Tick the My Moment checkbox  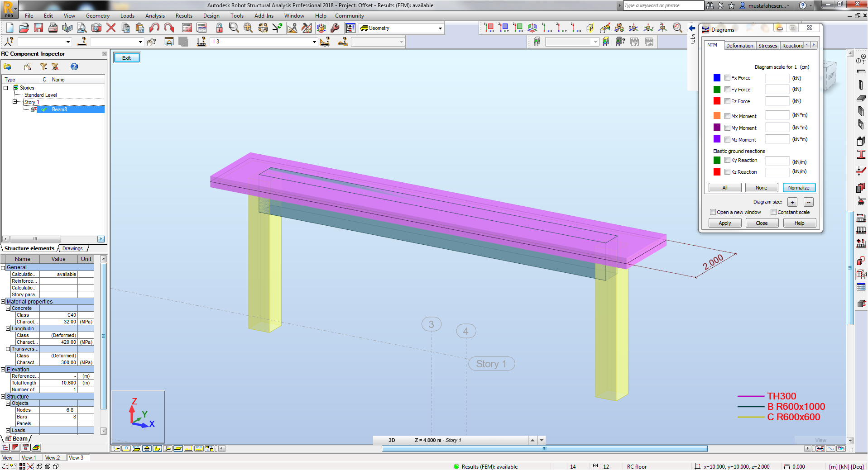pos(727,128)
